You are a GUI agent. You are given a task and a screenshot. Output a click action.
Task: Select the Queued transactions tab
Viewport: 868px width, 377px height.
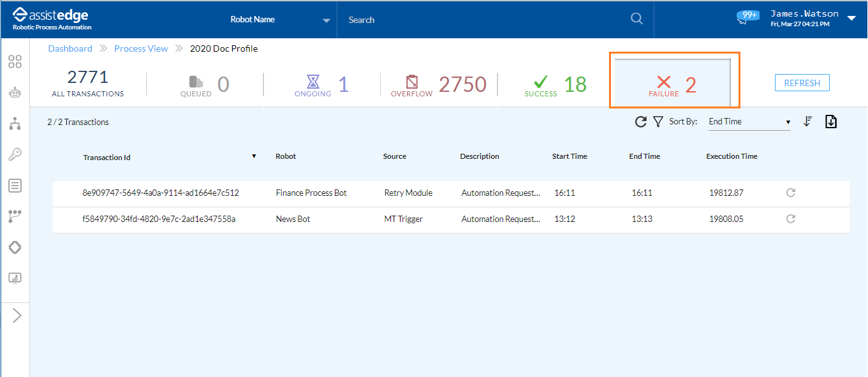coord(205,85)
